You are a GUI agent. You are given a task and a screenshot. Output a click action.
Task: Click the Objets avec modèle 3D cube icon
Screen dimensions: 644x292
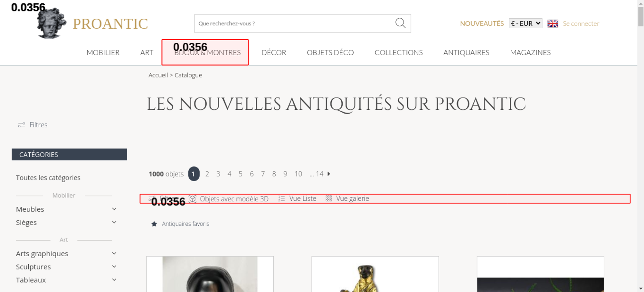click(x=193, y=199)
